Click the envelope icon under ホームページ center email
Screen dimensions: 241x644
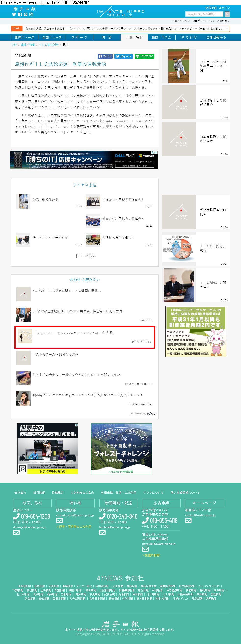[188, 520]
